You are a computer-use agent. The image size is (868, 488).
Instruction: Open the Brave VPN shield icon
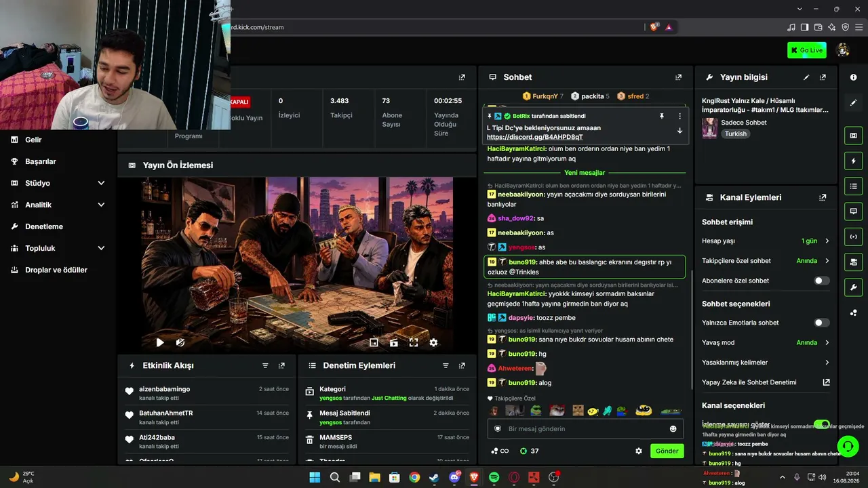[x=845, y=27]
